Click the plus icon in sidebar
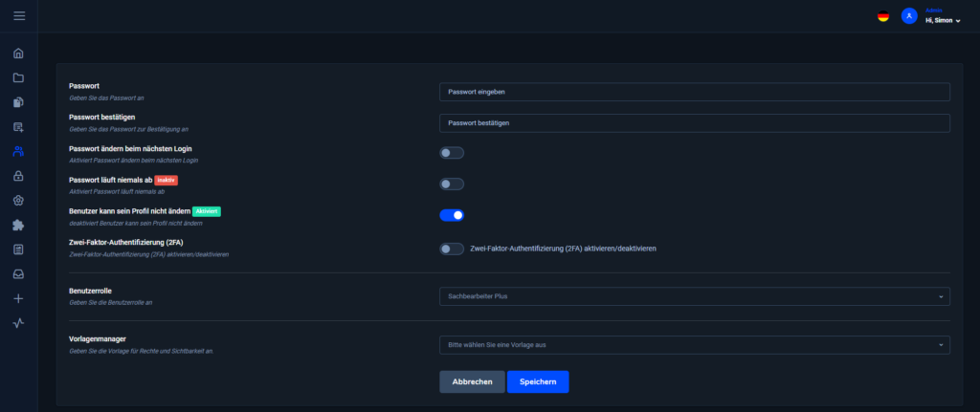 18,298
